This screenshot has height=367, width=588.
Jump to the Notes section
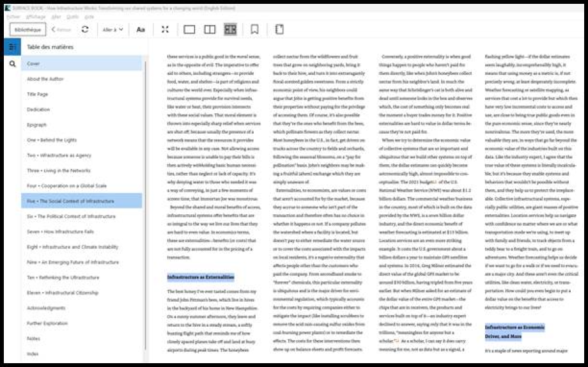click(x=33, y=338)
